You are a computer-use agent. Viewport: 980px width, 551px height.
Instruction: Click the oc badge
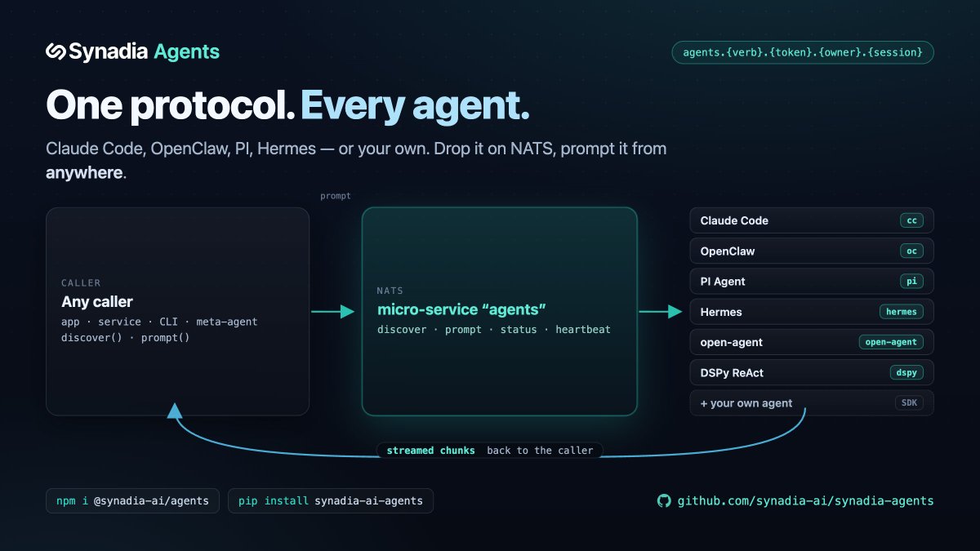911,251
